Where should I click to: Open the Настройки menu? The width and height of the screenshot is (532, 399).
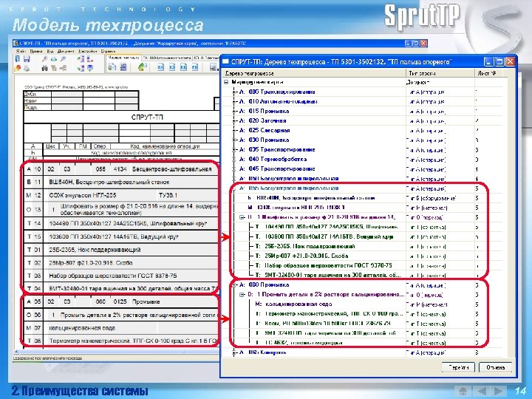(x=88, y=51)
